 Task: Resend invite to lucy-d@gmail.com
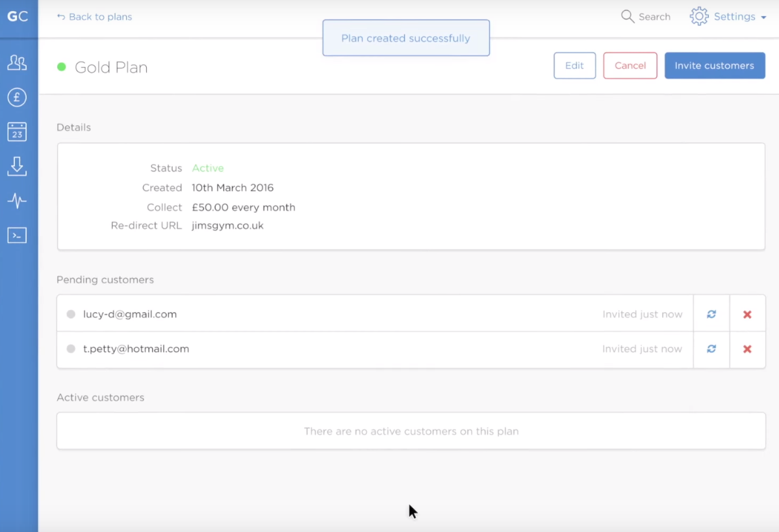coord(711,314)
